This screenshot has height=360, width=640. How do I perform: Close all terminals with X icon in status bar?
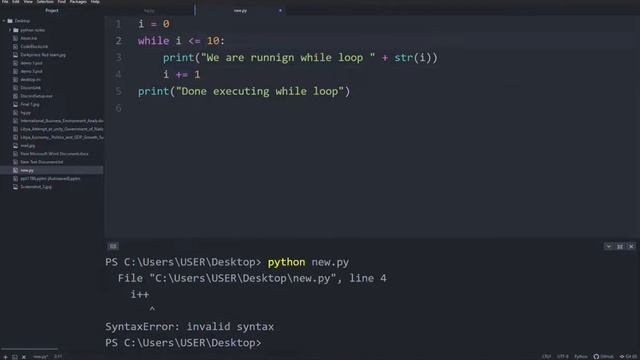pos(24,357)
